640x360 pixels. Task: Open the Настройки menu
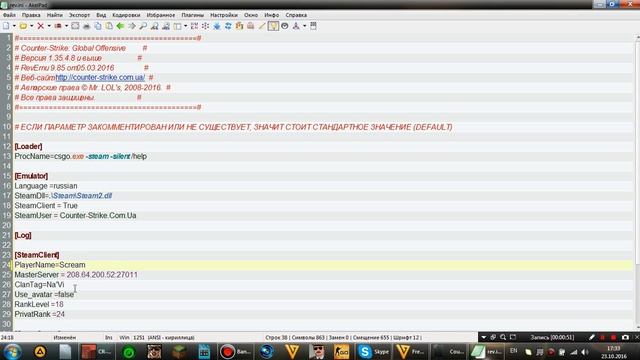224,15
